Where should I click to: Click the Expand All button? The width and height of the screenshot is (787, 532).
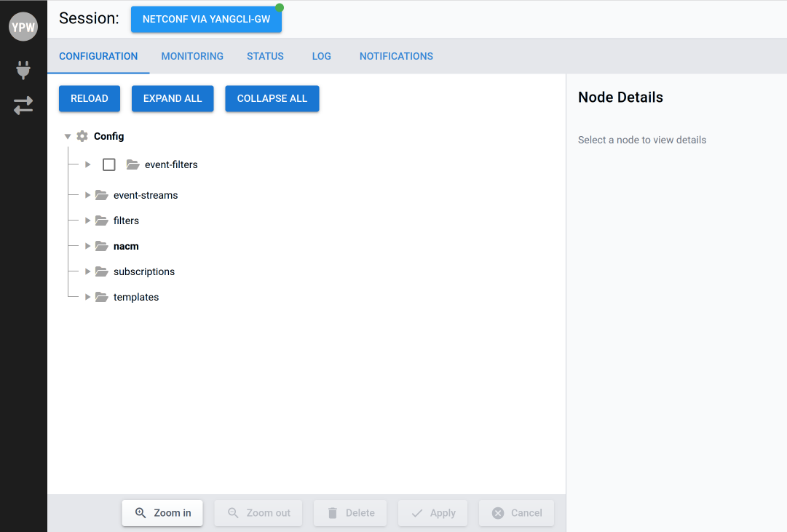[x=173, y=99]
